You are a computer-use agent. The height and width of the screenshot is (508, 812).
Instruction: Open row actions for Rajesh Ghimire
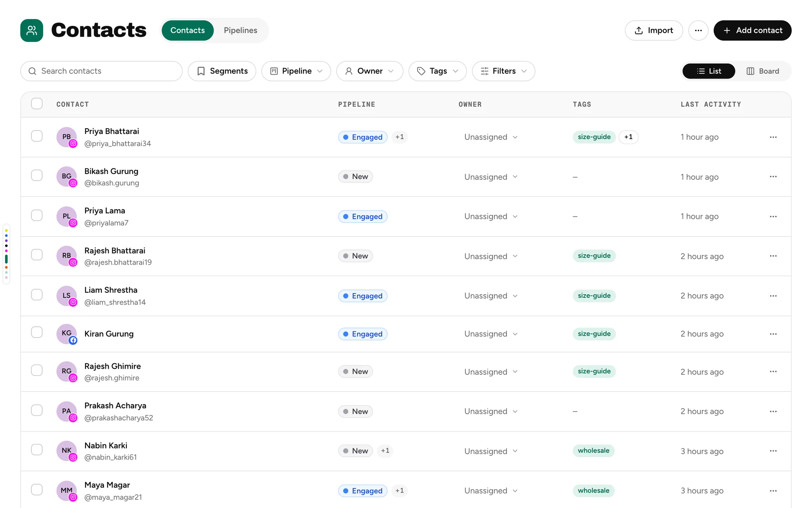click(773, 372)
